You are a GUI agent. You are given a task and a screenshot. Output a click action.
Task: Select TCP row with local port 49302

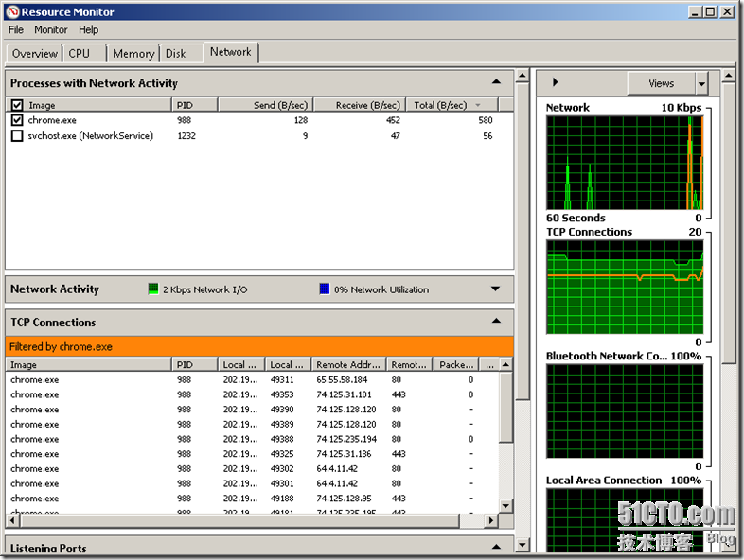coord(253,468)
